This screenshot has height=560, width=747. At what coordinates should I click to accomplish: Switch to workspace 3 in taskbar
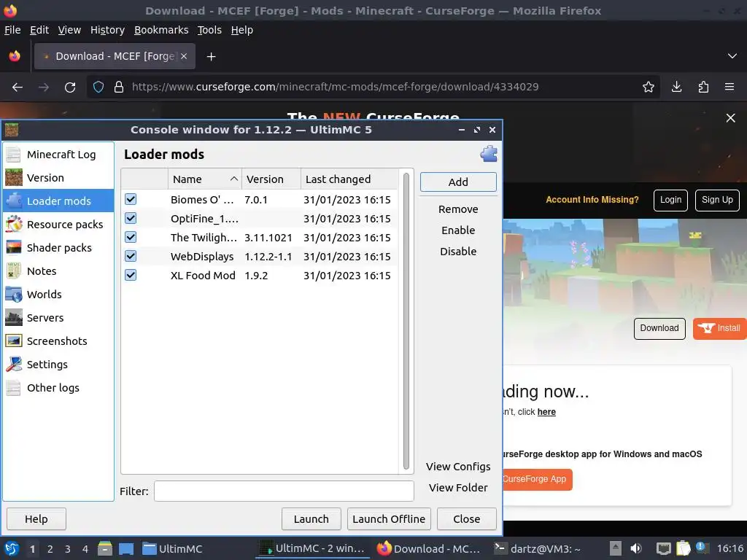pos(68,548)
